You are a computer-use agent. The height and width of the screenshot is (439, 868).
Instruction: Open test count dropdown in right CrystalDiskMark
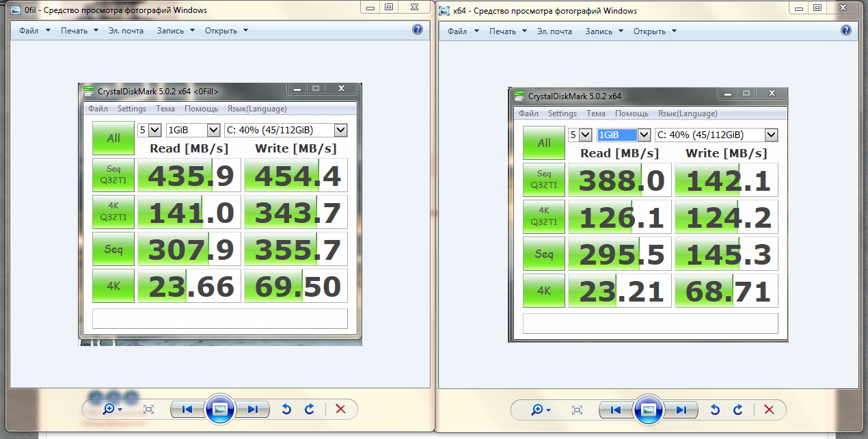pos(580,135)
